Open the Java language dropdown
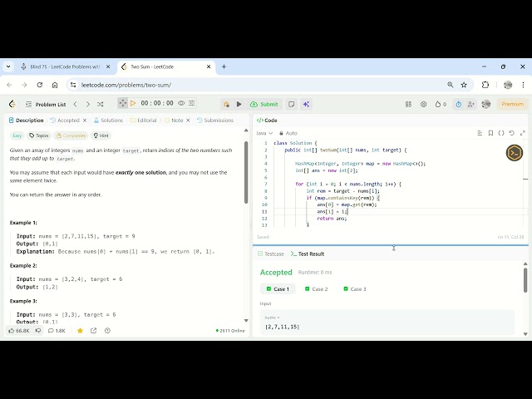The width and height of the screenshot is (532, 399). (x=264, y=133)
